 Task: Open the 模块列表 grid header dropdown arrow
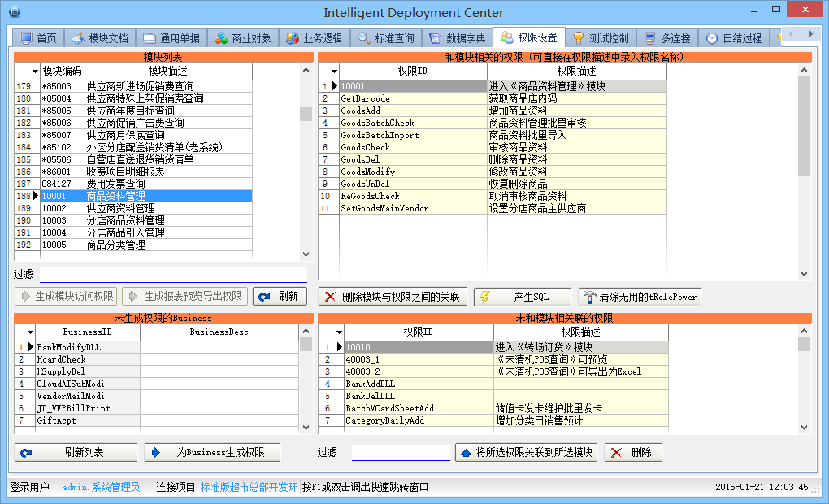click(35, 72)
